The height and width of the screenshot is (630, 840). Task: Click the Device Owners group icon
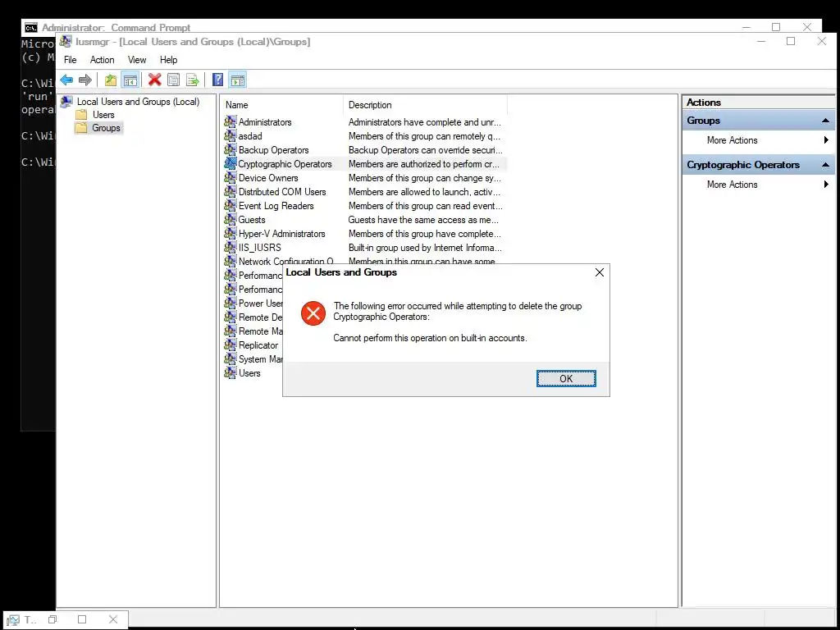pyautogui.click(x=231, y=178)
